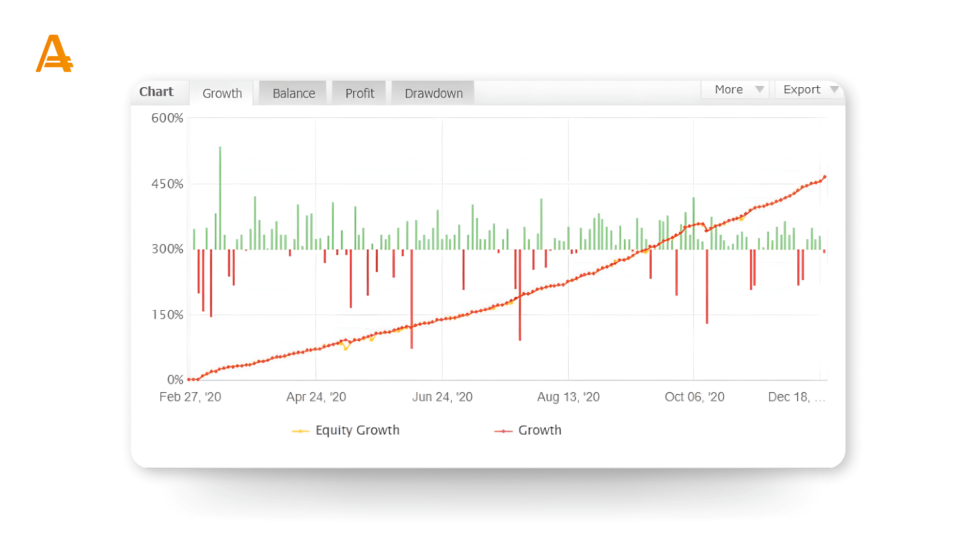Toggle Equity Growth legend series
980x551 pixels.
[x=357, y=430]
